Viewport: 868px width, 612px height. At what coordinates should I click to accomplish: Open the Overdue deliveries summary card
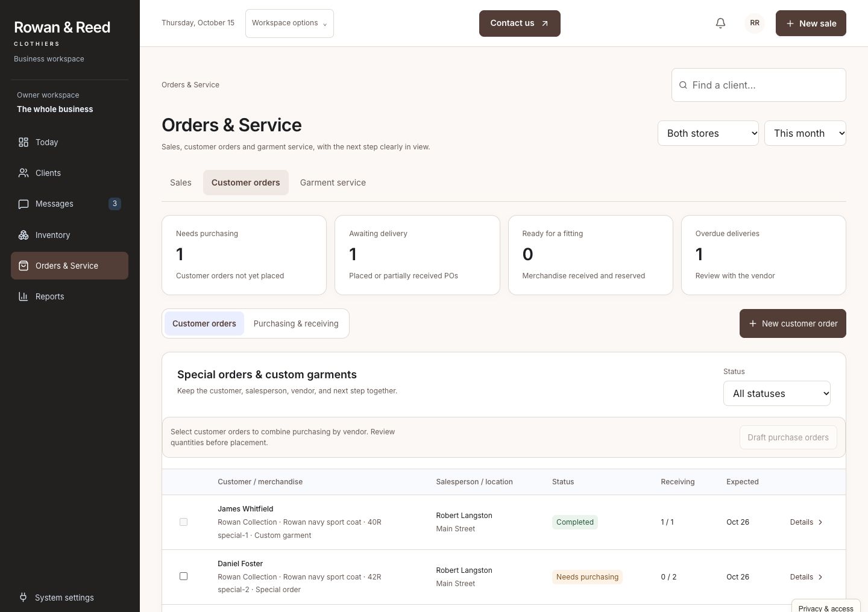tap(764, 255)
